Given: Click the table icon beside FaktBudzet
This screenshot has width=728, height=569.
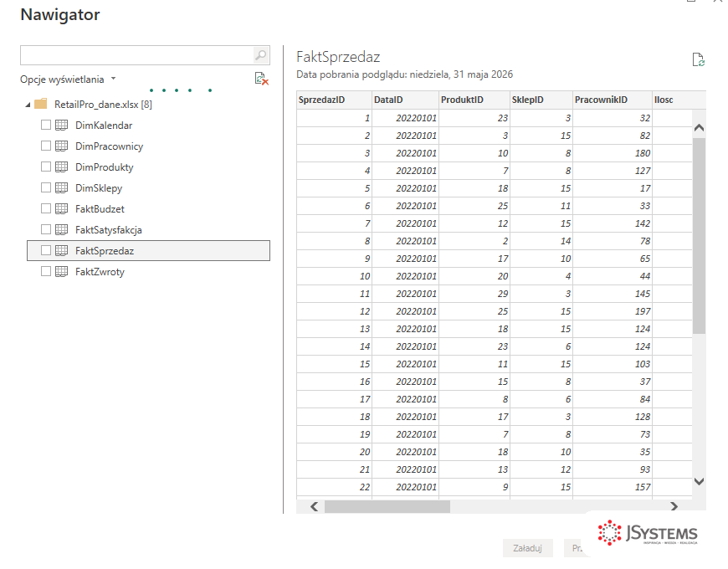Looking at the screenshot, I should [61, 209].
